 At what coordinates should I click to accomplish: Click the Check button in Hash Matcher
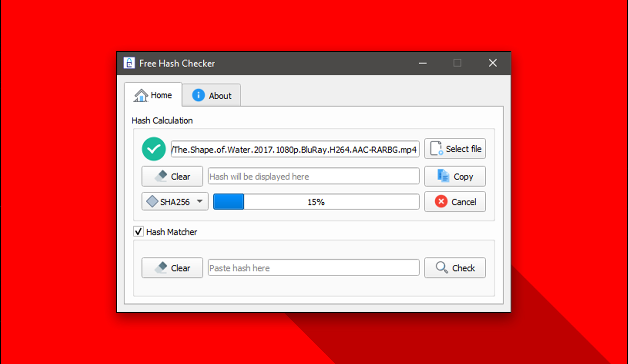[x=454, y=268]
